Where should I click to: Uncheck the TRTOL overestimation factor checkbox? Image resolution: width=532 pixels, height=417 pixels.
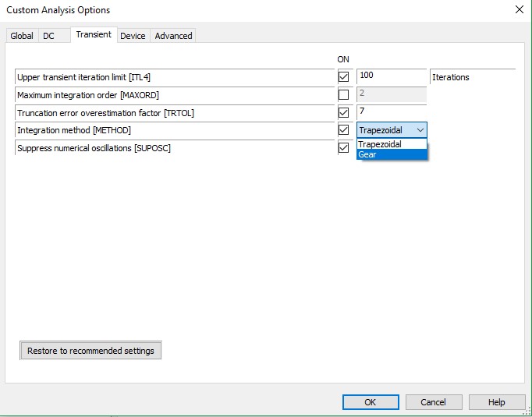[x=343, y=112]
